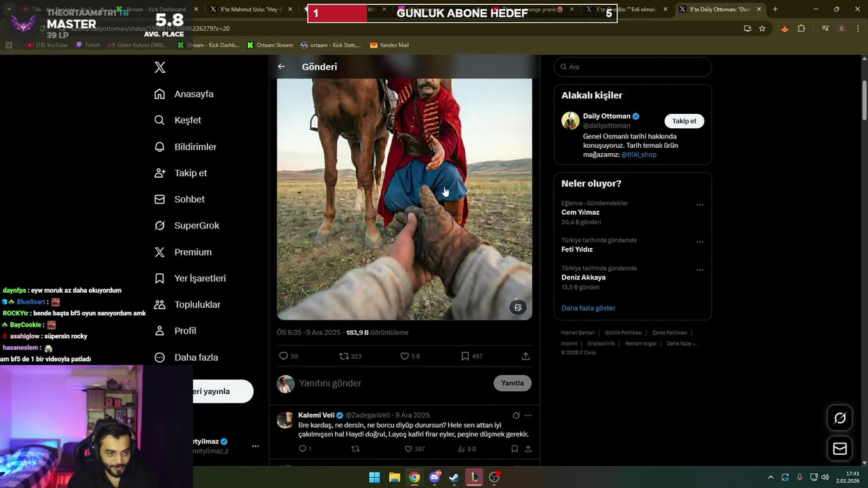Open Yandex Mail bookmark
The image size is (868, 488).
click(x=389, y=45)
